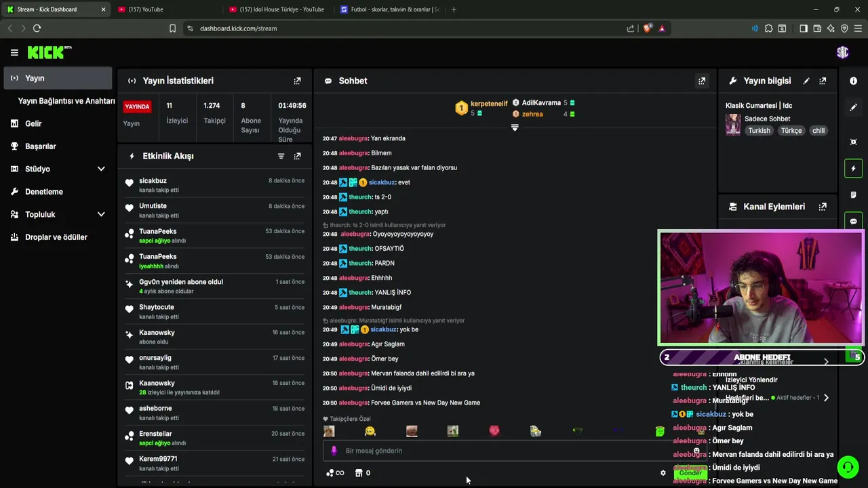Image resolution: width=868 pixels, height=488 pixels.
Task: Click the pencil icon in the right sidebar
Action: 853,107
